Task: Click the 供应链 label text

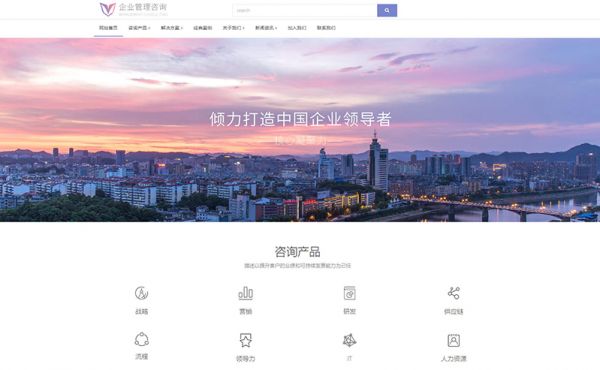Action: [453, 311]
